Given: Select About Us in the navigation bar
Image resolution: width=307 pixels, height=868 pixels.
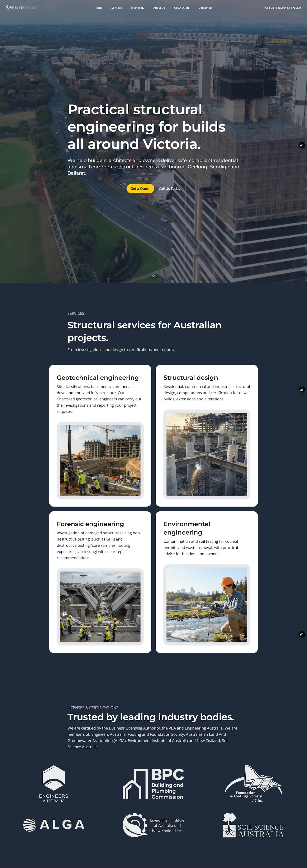Looking at the screenshot, I should pyautogui.click(x=159, y=8).
